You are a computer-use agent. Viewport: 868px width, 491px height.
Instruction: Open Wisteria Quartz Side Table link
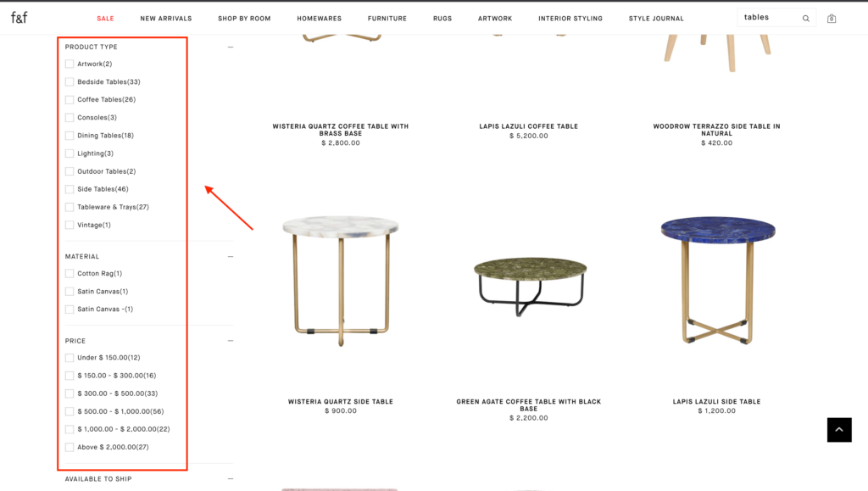[x=341, y=401]
